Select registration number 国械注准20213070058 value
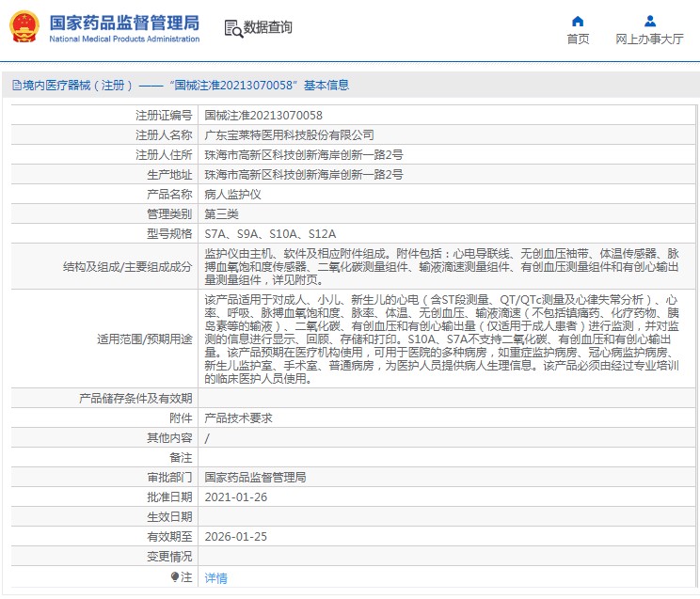The image size is (700, 599). pos(263,115)
